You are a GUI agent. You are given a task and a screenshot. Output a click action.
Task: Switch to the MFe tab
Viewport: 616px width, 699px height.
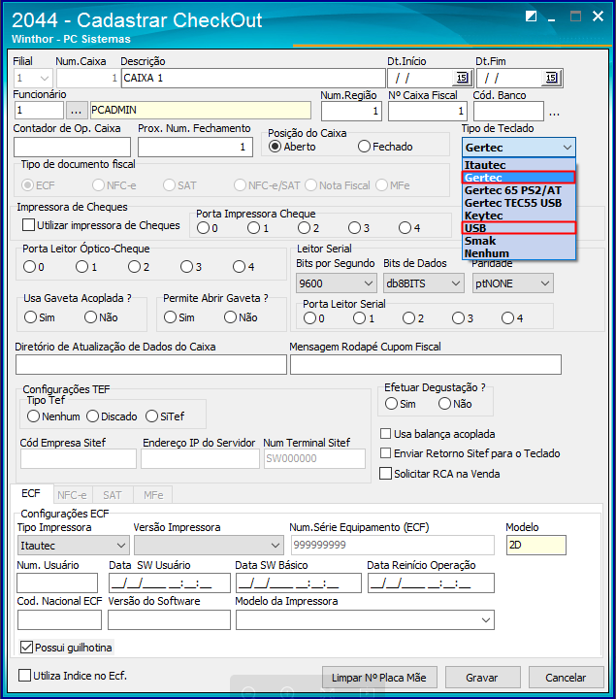pyautogui.click(x=153, y=495)
